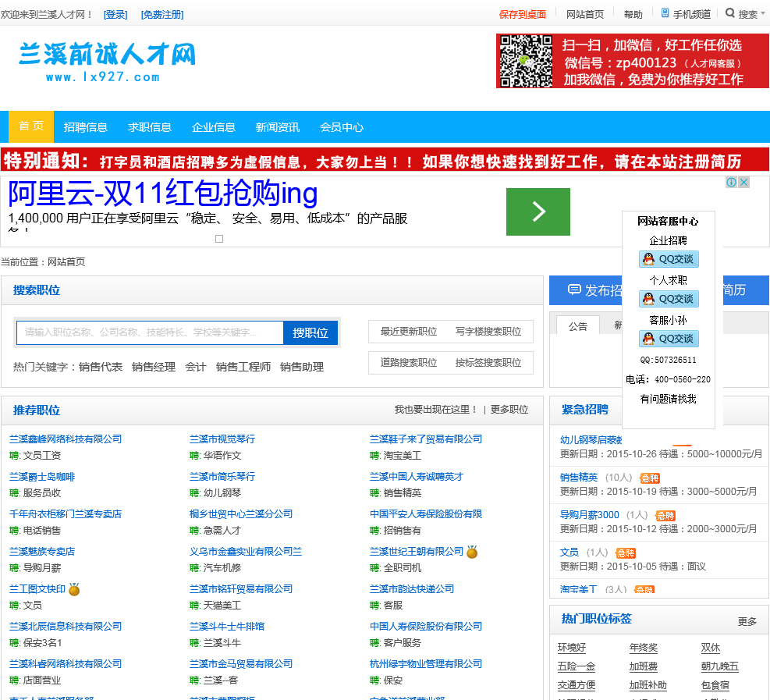
Task: Go to 首页 navigation tab
Action: (x=31, y=126)
